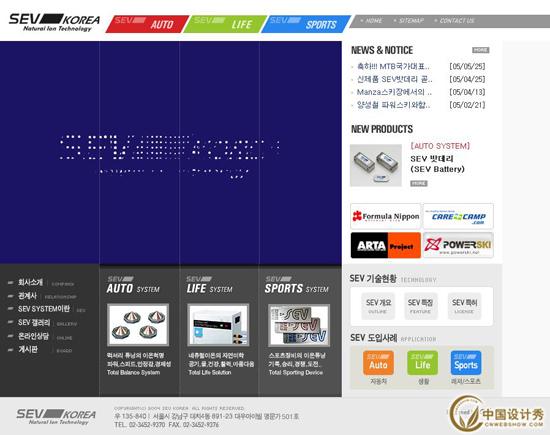Open the green SEV LIFE tab

(225, 24)
